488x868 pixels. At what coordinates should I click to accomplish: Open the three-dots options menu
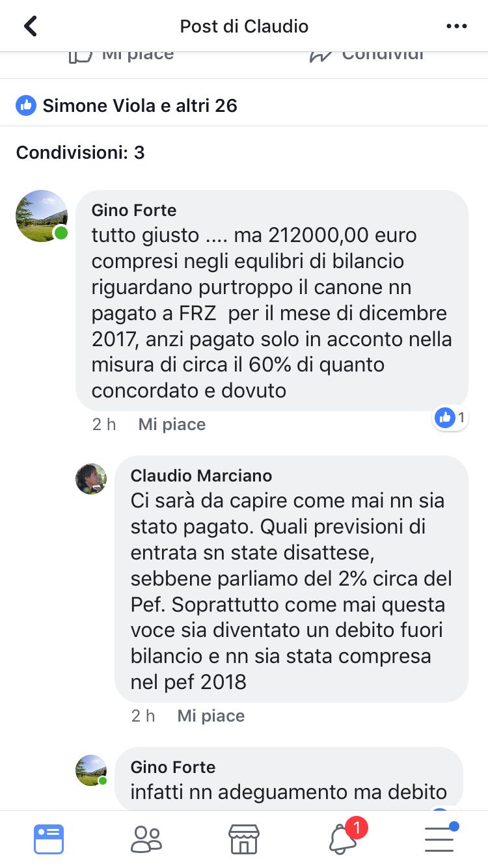coord(457,26)
